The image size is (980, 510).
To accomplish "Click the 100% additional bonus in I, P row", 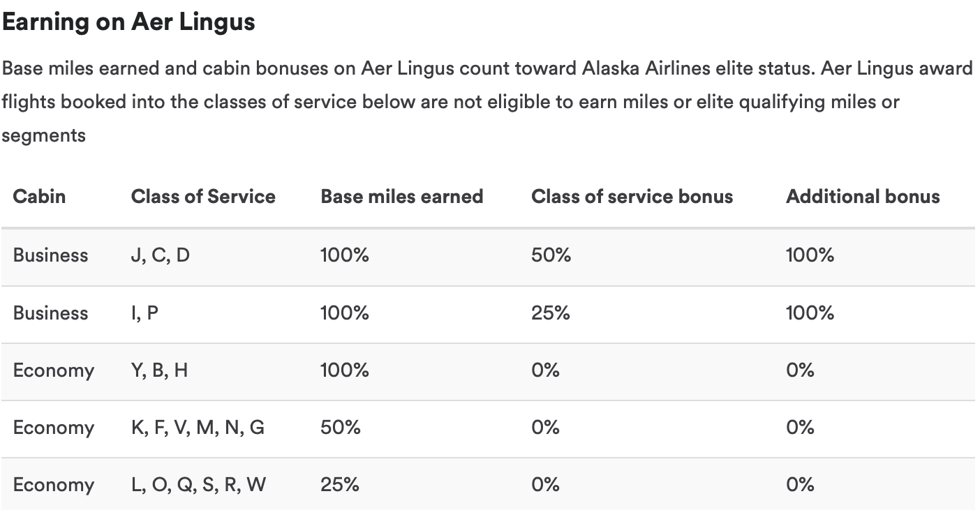I will [x=810, y=313].
